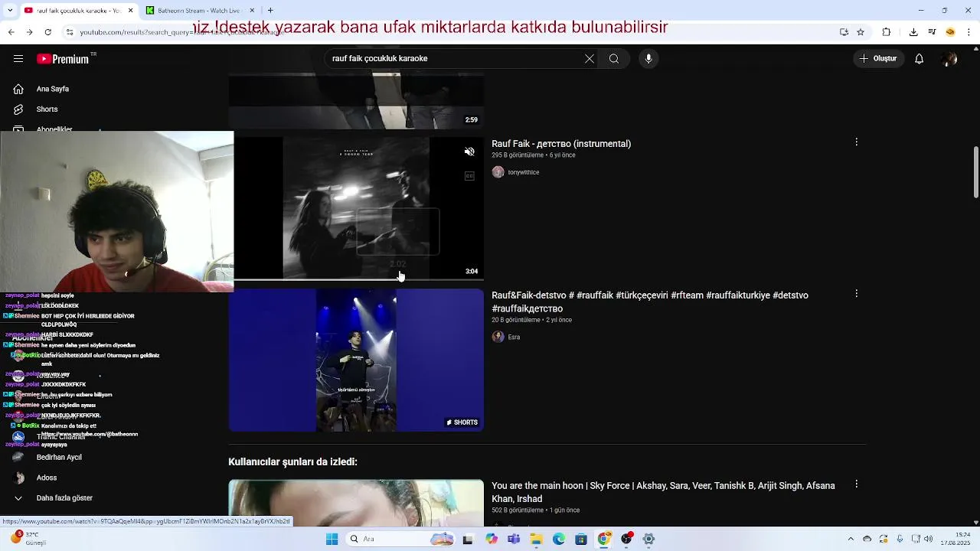The height and width of the screenshot is (551, 980).
Task: Expand Daha fazla göster in sidebar
Action: pyautogui.click(x=64, y=498)
